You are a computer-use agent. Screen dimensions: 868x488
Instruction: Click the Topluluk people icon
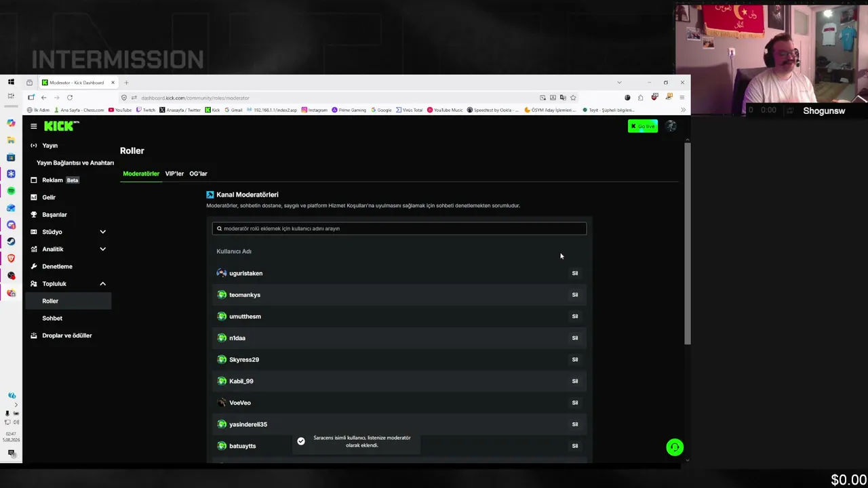point(34,284)
